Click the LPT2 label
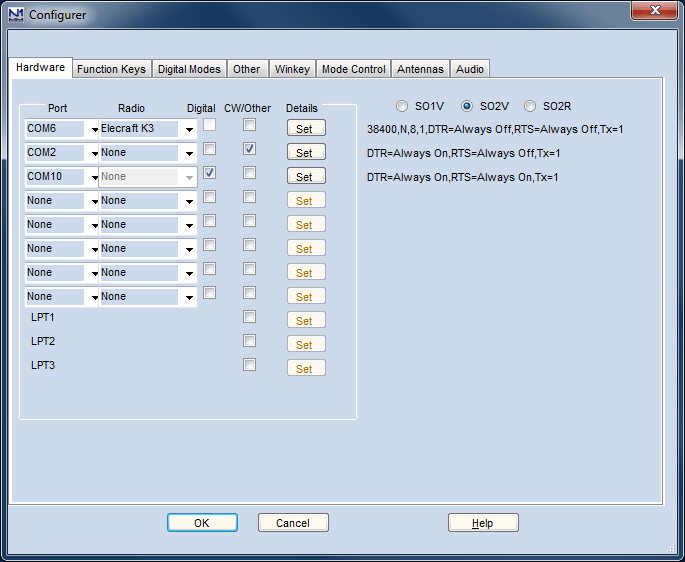Image resolution: width=685 pixels, height=562 pixels. (43, 341)
